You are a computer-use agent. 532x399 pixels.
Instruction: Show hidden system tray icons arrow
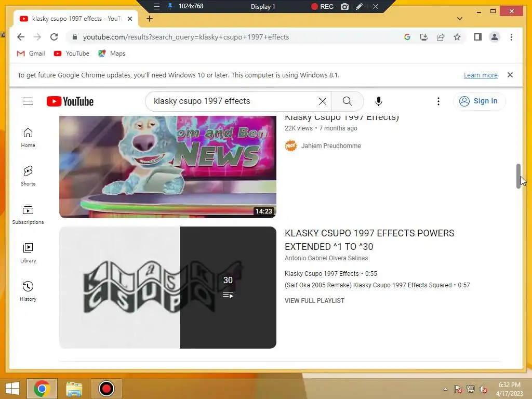[x=445, y=389]
